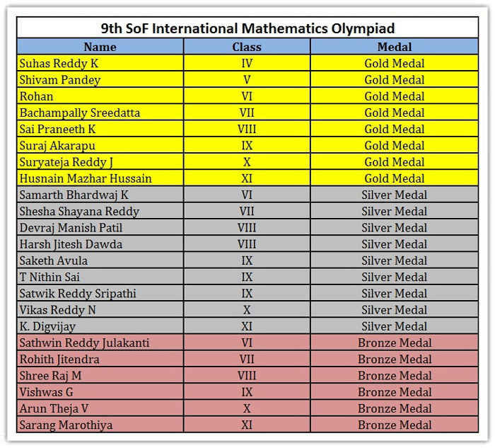The height and width of the screenshot is (448, 495).
Task: Click the 'Harsh Jitesh Dawda' name cell
Action: coord(71,244)
